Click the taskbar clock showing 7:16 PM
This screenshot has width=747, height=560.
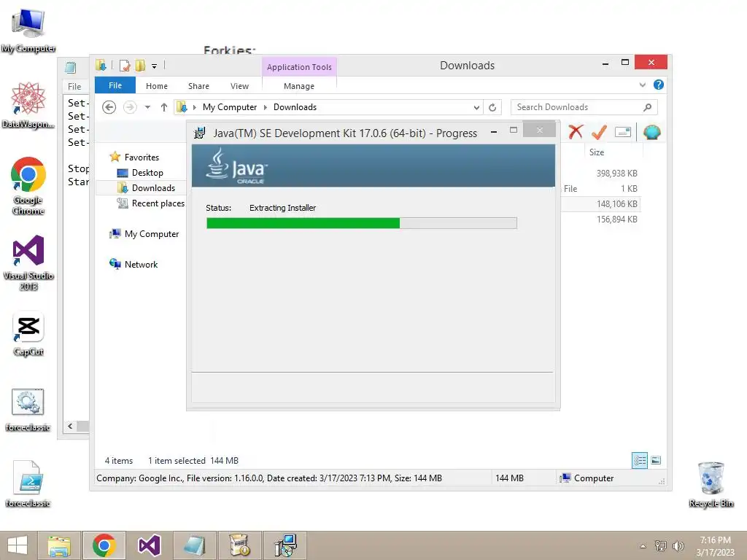click(715, 546)
